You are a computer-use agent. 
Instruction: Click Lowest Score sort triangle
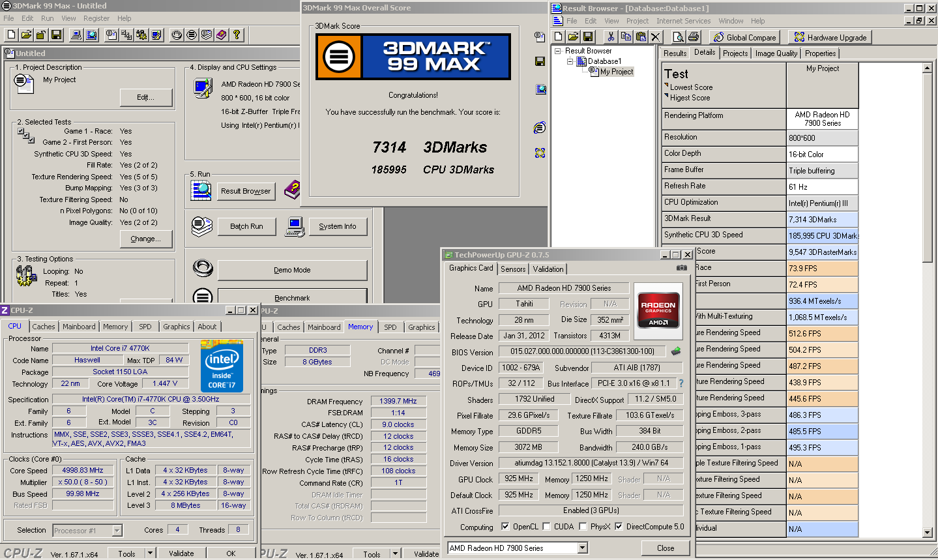point(666,85)
